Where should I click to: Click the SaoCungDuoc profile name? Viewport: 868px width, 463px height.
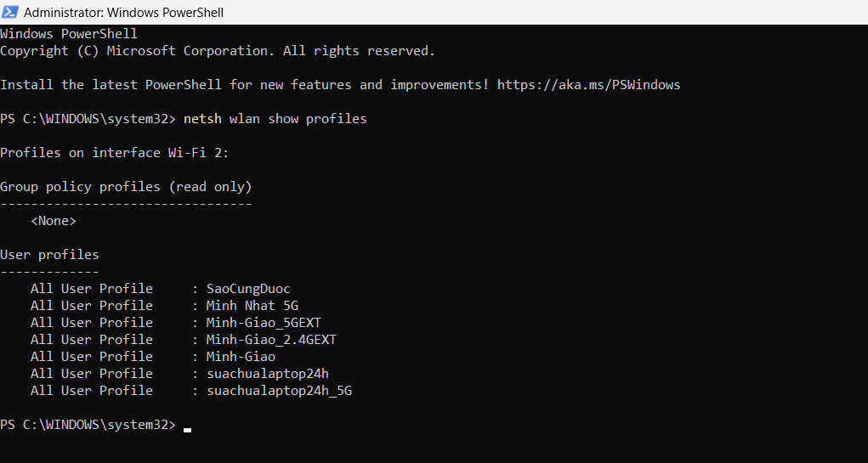(x=248, y=289)
